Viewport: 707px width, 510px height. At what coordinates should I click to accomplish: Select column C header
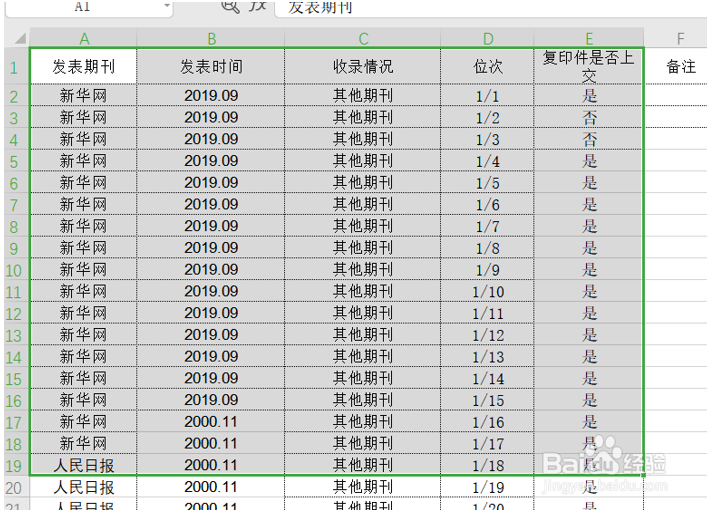click(x=363, y=39)
